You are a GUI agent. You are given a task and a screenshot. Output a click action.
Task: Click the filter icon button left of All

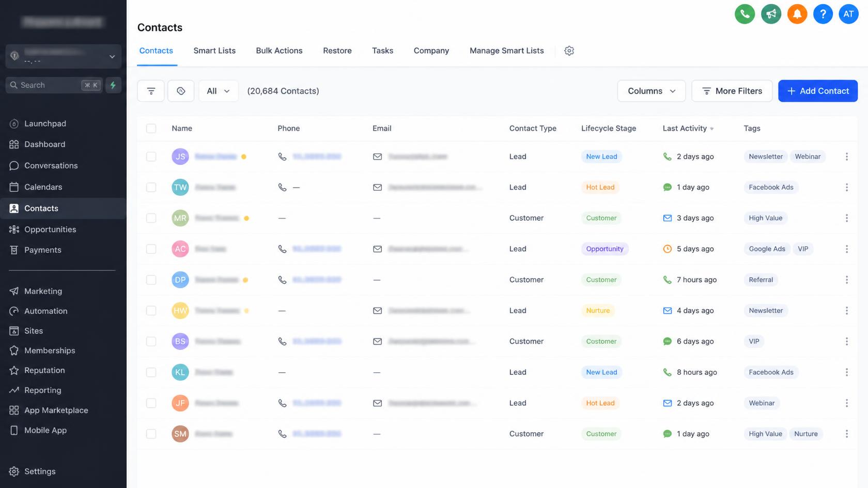pos(151,91)
